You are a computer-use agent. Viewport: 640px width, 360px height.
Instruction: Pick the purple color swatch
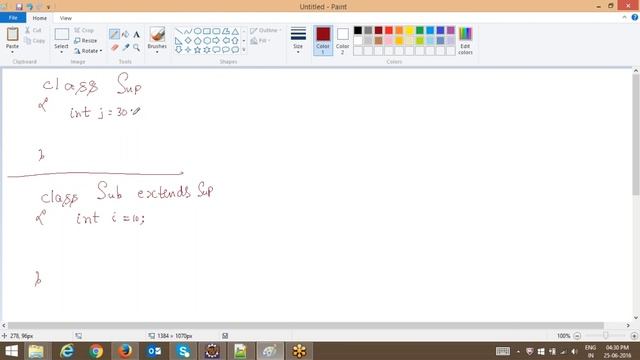451,30
